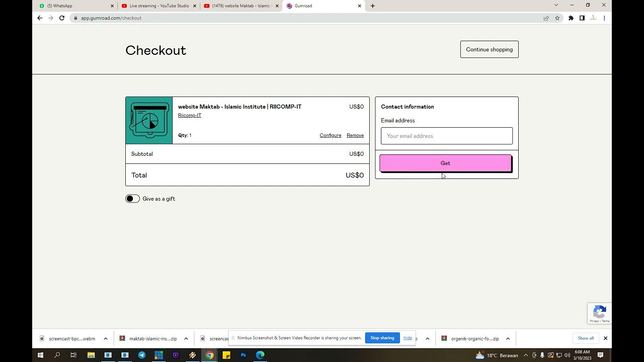Bookmark this page with the star
The height and width of the screenshot is (362, 644).
click(557, 18)
